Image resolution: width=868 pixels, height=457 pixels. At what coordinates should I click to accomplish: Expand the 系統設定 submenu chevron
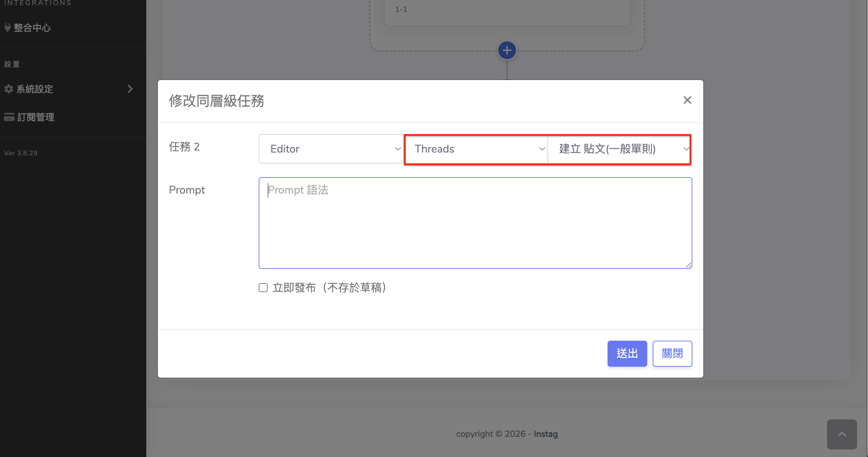click(x=130, y=89)
